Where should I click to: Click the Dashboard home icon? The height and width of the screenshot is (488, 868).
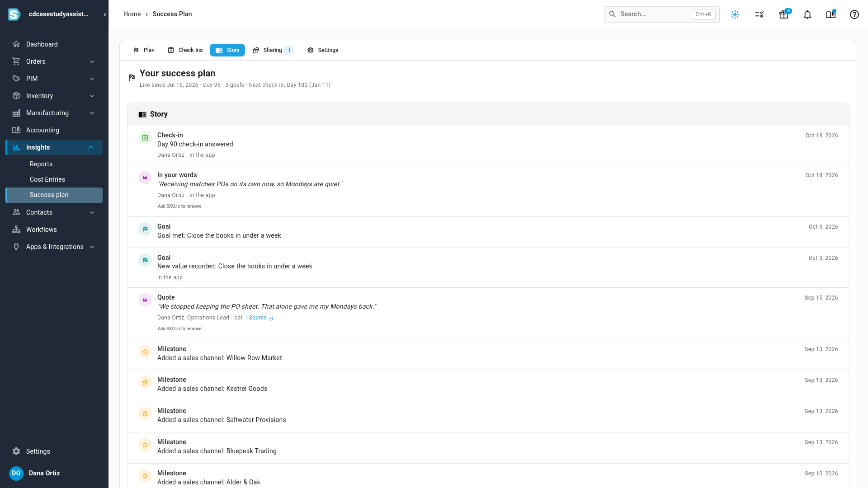coord(16,44)
